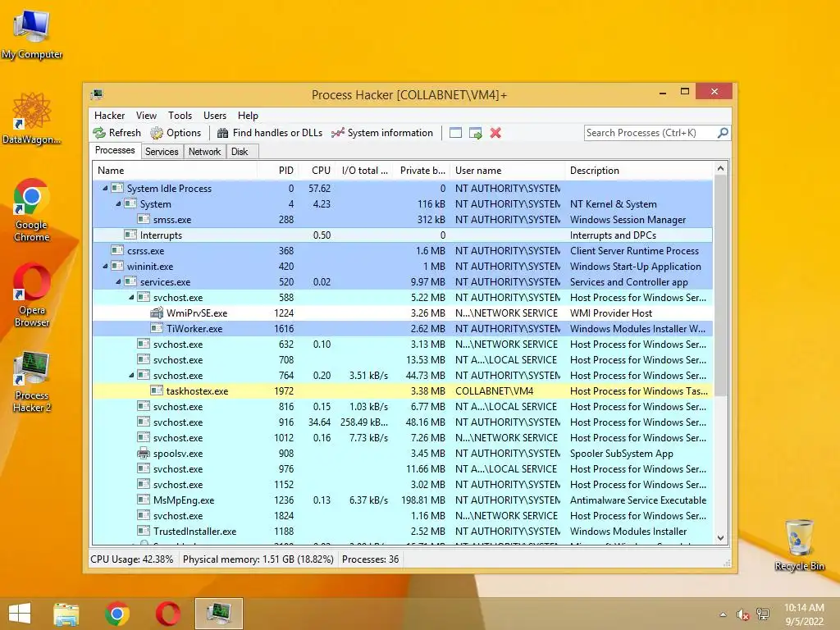Click the Refresh toolbar button
Image resolution: width=840 pixels, height=630 pixels.
(x=116, y=133)
